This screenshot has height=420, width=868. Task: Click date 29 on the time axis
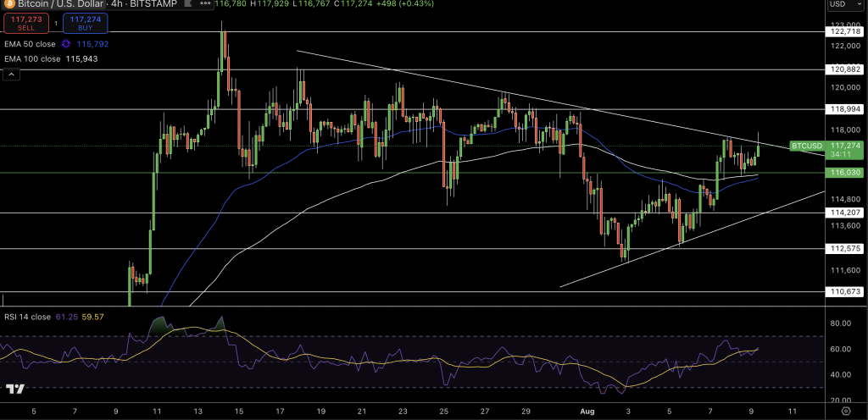(x=526, y=412)
